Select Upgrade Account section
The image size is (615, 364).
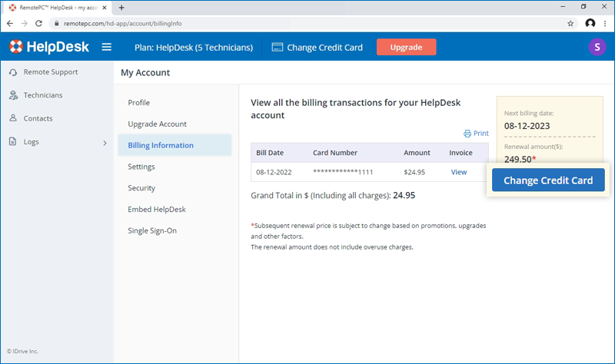click(x=158, y=124)
